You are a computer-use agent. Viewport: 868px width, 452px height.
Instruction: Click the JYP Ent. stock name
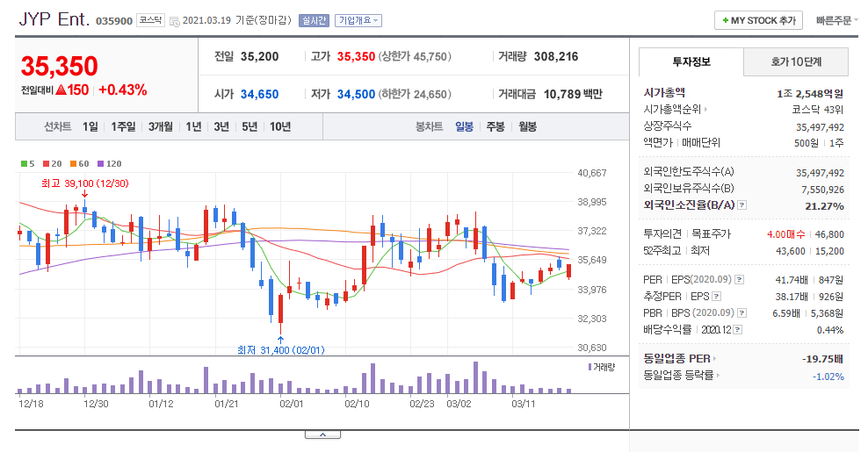[54, 19]
